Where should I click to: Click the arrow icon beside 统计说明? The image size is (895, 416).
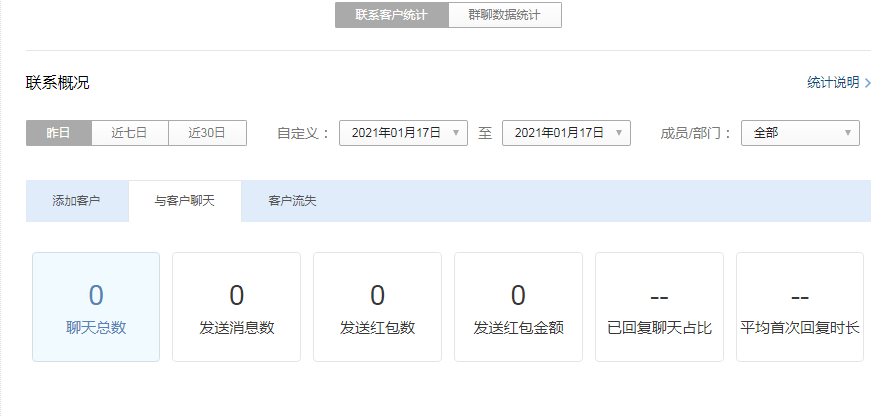[x=867, y=83]
